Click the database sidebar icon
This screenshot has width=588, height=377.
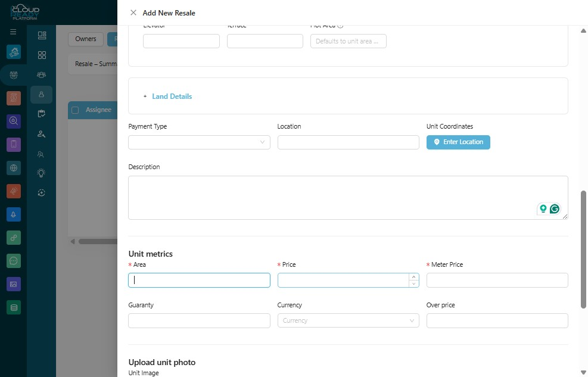14,308
